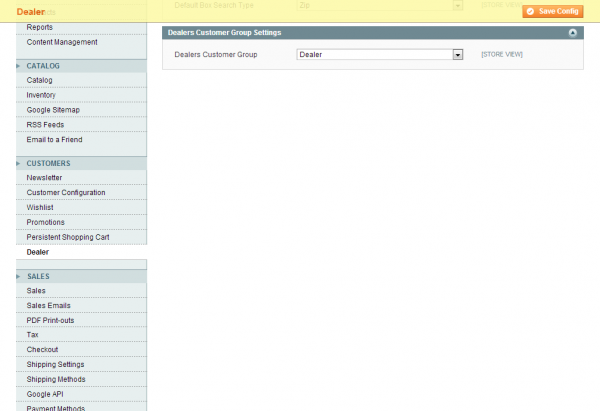Click the STORE VIEW scope label beside Dealer
The image size is (600, 411).
(502, 54)
